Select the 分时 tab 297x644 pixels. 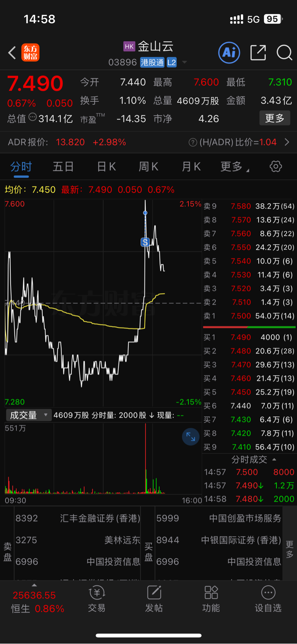21,167
